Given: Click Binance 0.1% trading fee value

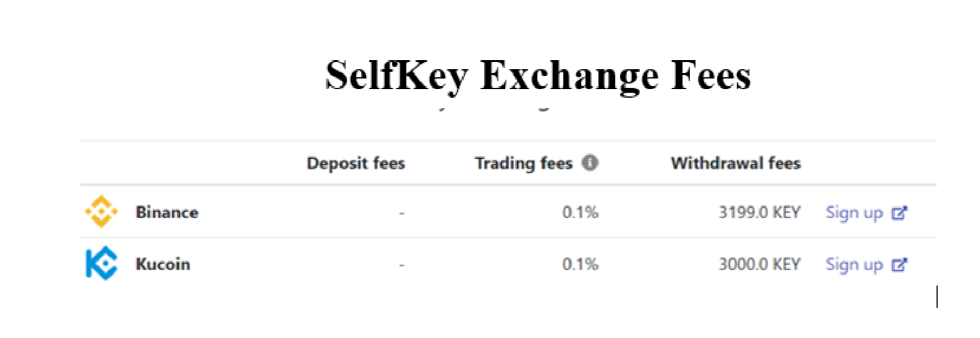Looking at the screenshot, I should tap(580, 213).
